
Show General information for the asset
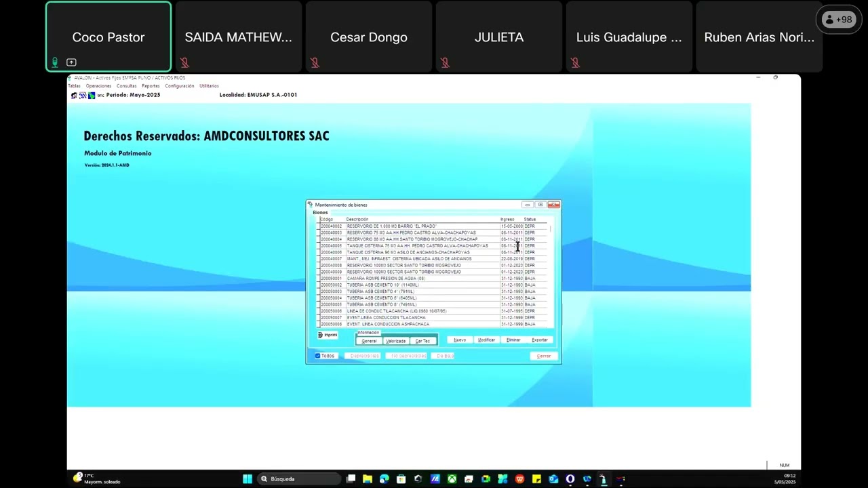click(x=369, y=341)
